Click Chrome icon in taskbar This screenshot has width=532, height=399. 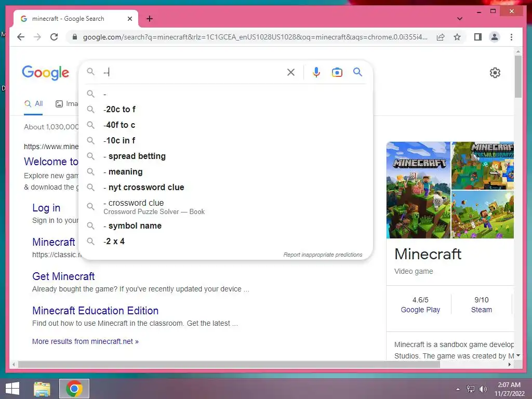tap(74, 389)
